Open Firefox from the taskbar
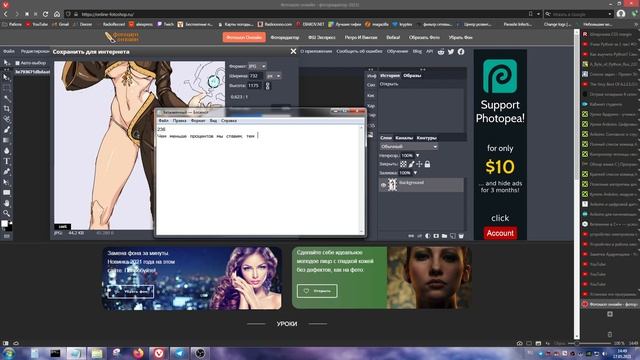This screenshot has width=640, height=360. click(x=138, y=353)
